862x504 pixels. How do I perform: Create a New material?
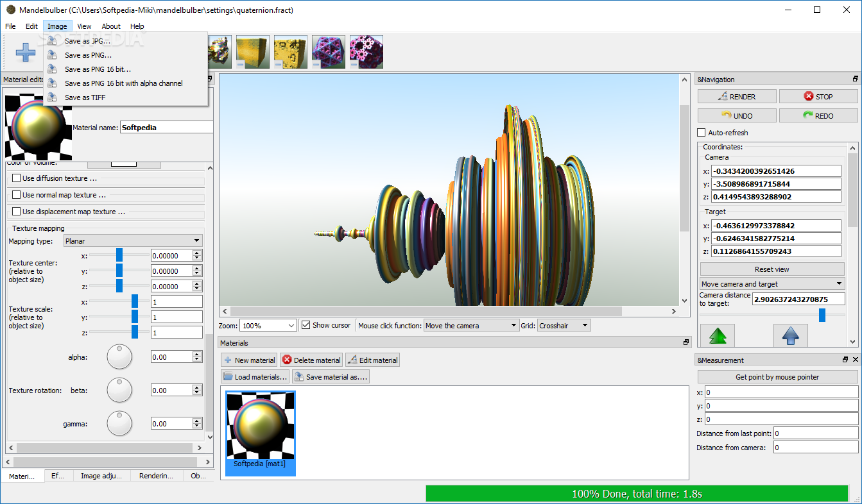point(249,360)
